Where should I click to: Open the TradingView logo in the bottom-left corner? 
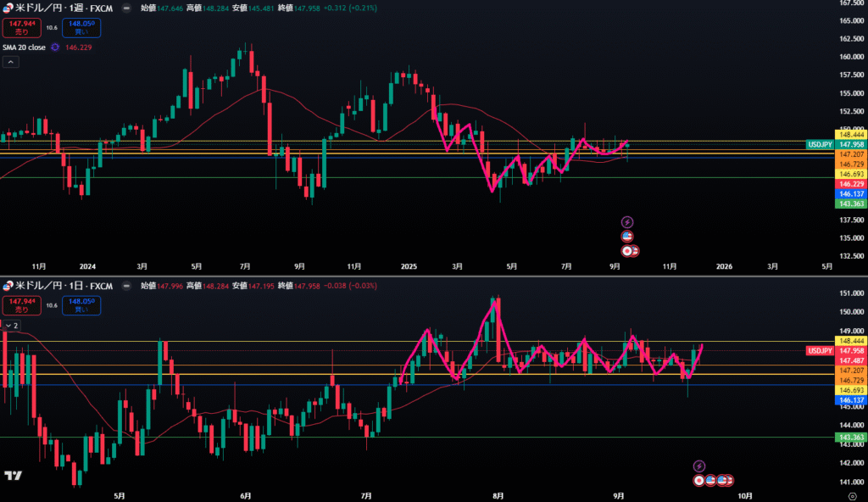pyautogui.click(x=13, y=476)
